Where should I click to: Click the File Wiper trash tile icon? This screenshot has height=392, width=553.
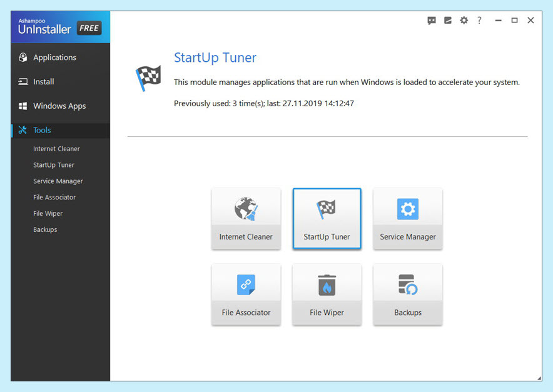[327, 285]
